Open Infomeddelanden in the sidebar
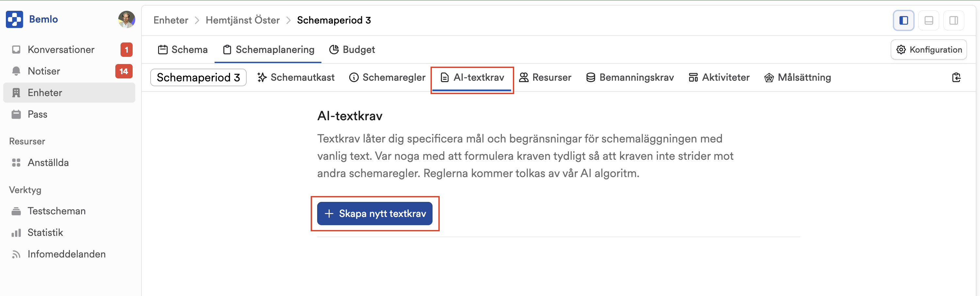980x296 pixels. pos(69,254)
